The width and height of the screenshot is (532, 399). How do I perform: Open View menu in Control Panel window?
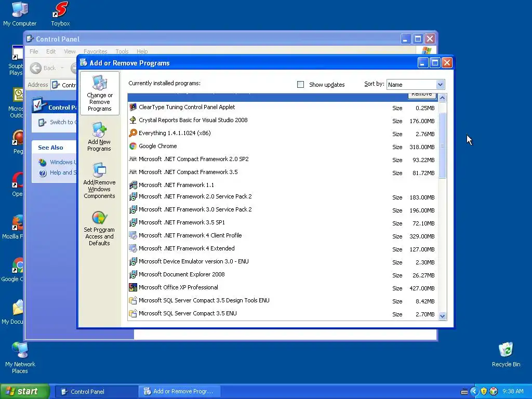click(70, 51)
